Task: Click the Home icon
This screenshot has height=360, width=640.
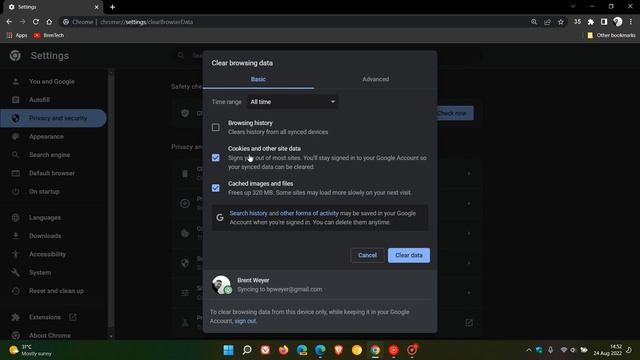Action: coord(49,22)
